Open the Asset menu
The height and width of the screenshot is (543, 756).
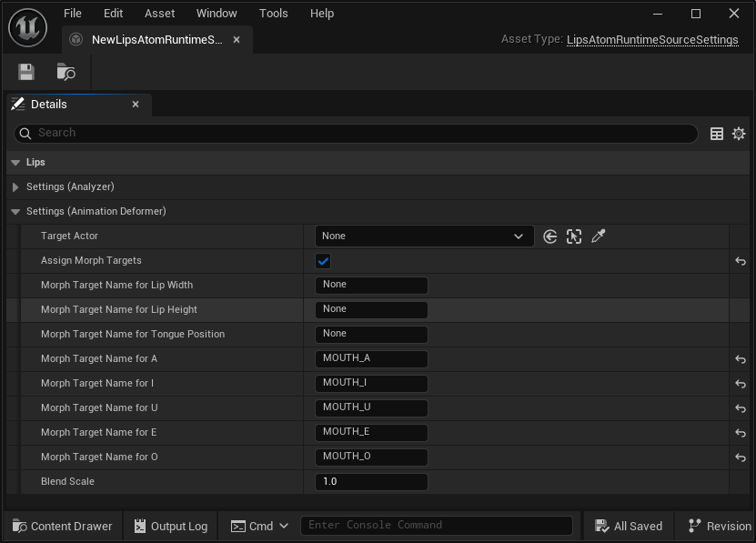(x=159, y=14)
